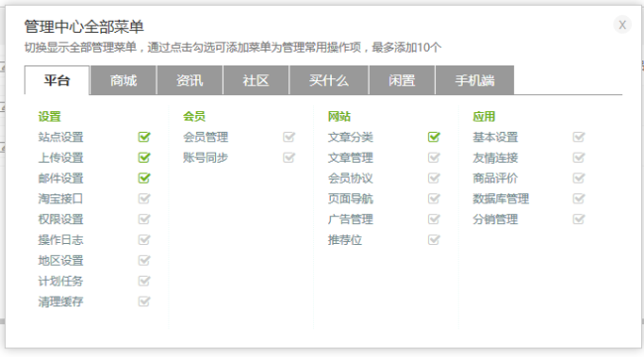
Task: Click the 操作日志 menu label
Action: click(60, 240)
